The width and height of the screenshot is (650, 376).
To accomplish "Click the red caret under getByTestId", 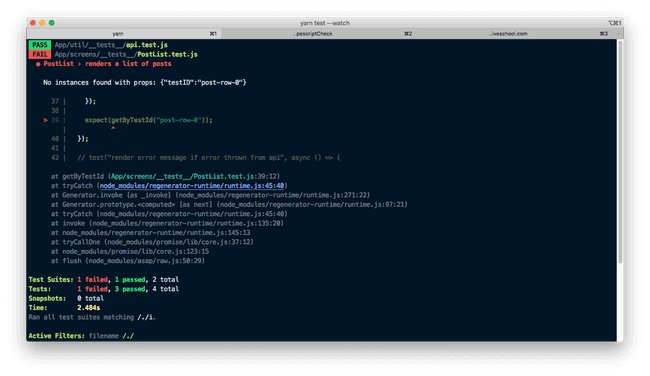I will (113, 129).
